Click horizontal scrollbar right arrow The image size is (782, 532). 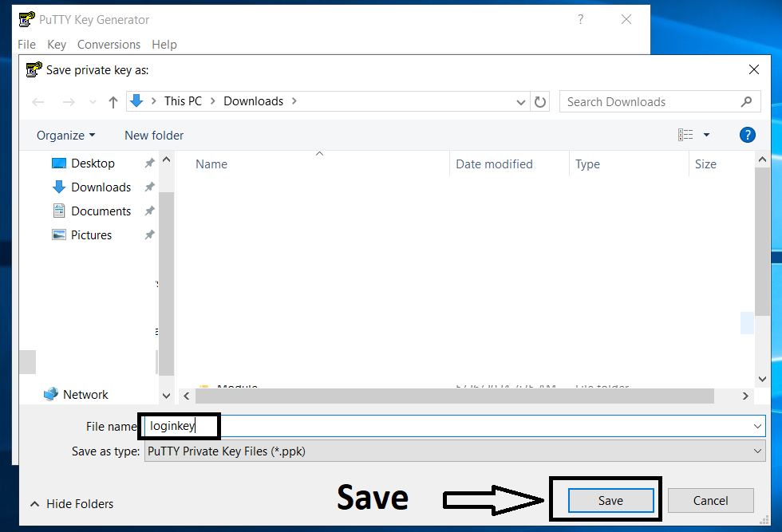745,396
